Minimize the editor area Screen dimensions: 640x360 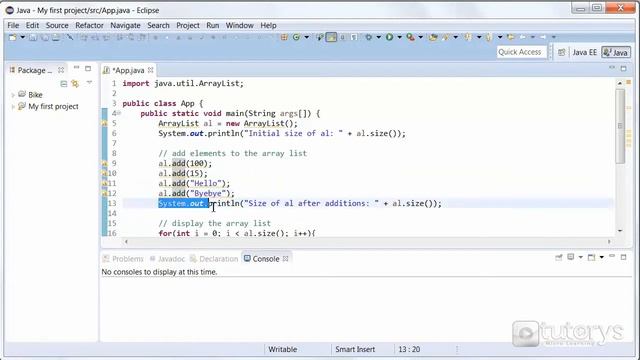click(612, 68)
